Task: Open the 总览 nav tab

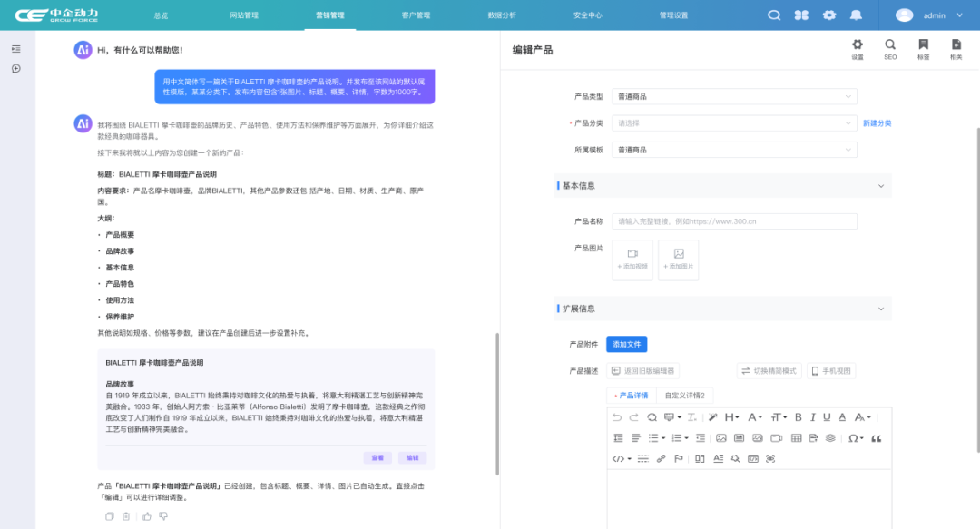Action: pyautogui.click(x=161, y=15)
